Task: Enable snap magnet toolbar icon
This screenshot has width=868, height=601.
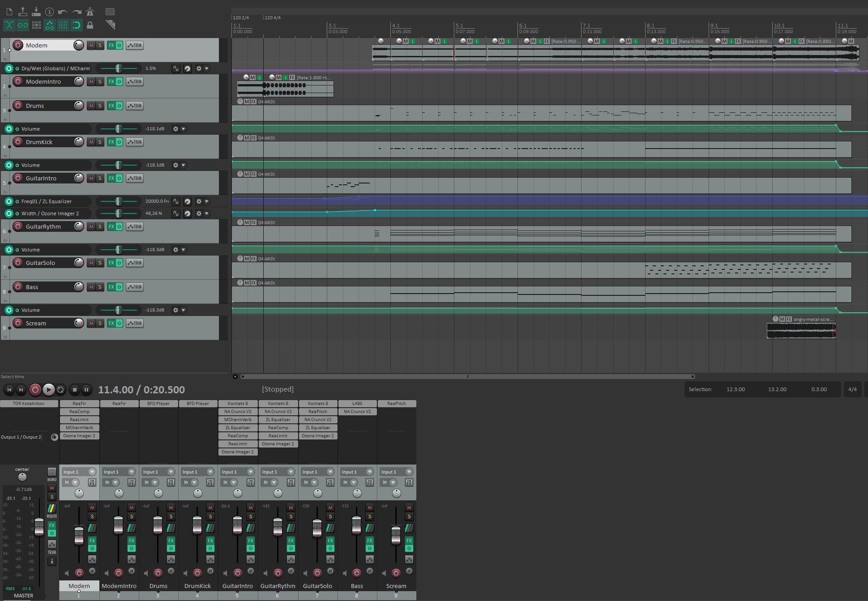Action: pos(77,25)
